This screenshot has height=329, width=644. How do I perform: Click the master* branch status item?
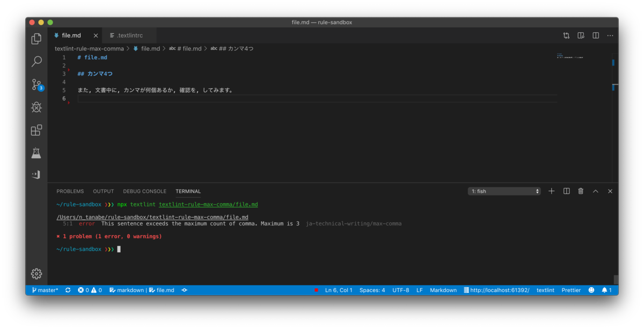[x=45, y=290]
